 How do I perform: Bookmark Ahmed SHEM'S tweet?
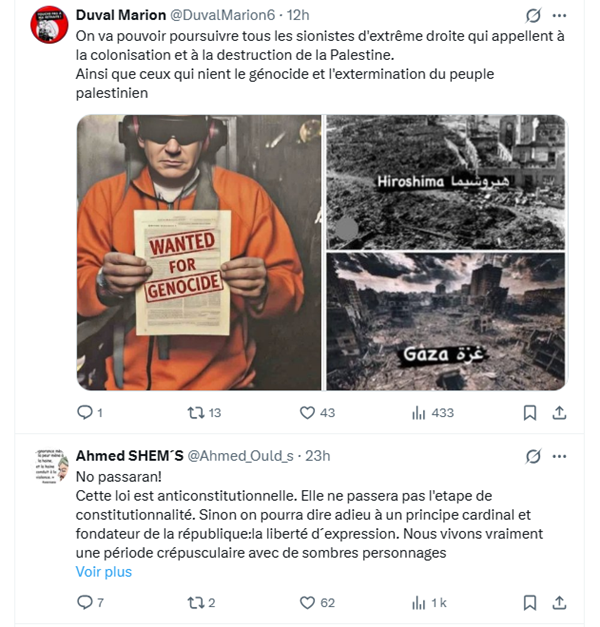[x=530, y=603]
